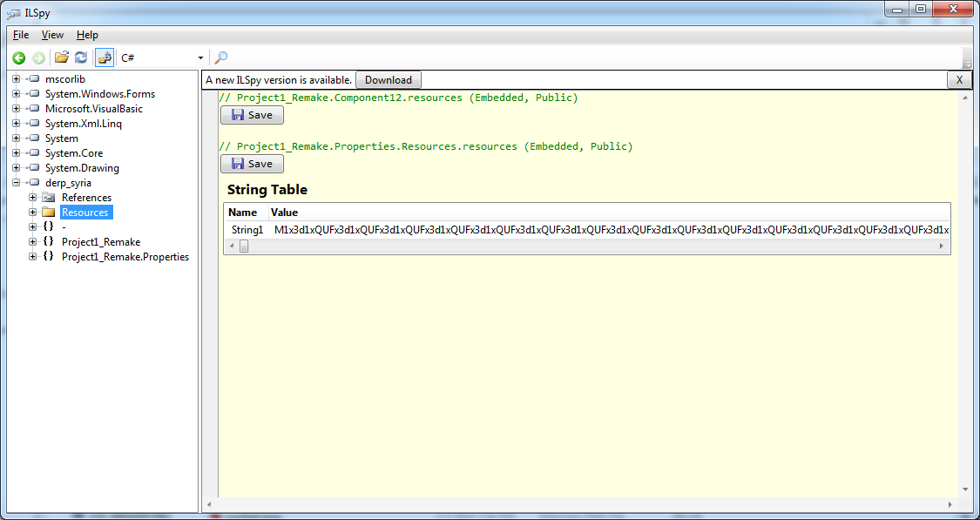This screenshot has height=520, width=980.
Task: Open the search magnifier tool
Action: 221,57
